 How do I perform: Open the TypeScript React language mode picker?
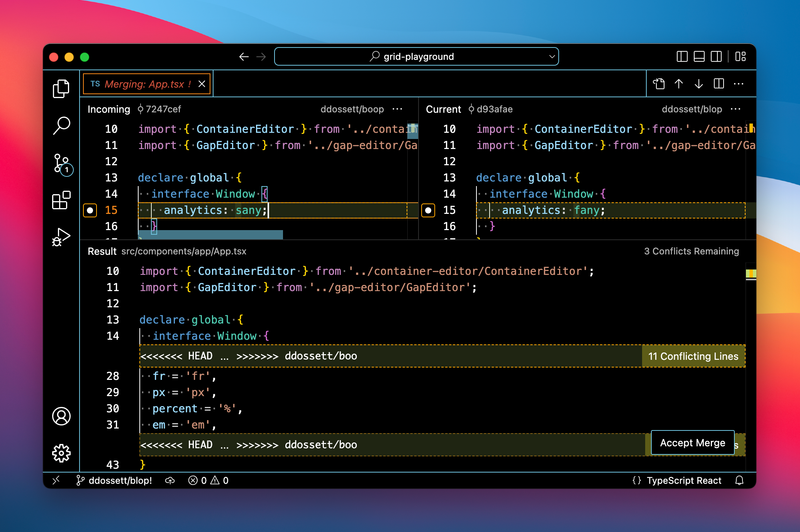[683, 480]
